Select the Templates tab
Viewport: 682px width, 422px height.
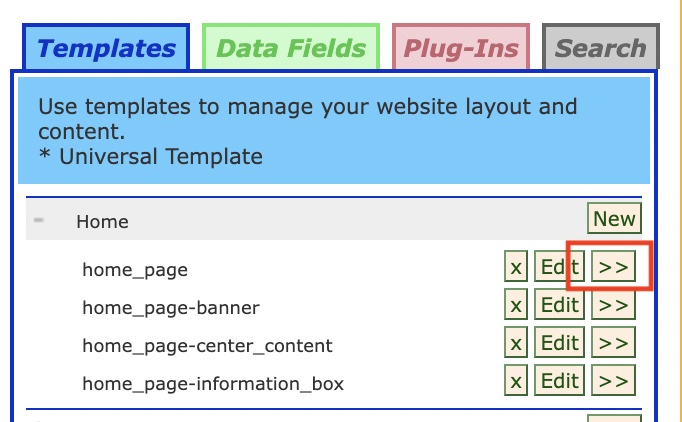tap(106, 48)
